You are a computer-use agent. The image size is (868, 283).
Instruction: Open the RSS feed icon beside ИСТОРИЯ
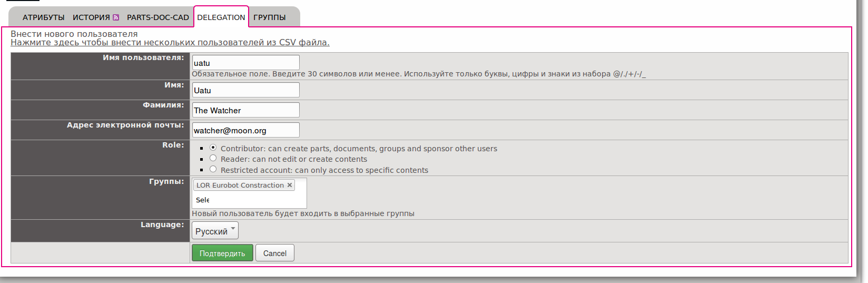(116, 17)
